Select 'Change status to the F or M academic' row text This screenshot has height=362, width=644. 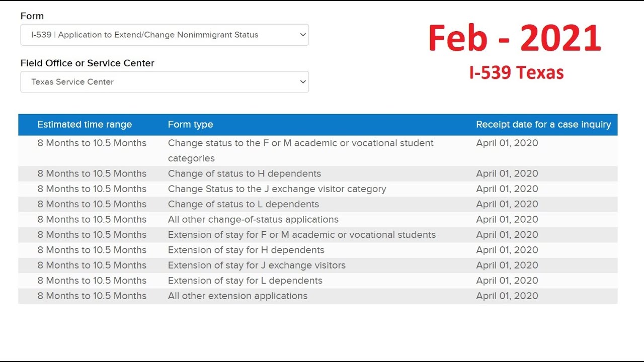pyautogui.click(x=301, y=150)
